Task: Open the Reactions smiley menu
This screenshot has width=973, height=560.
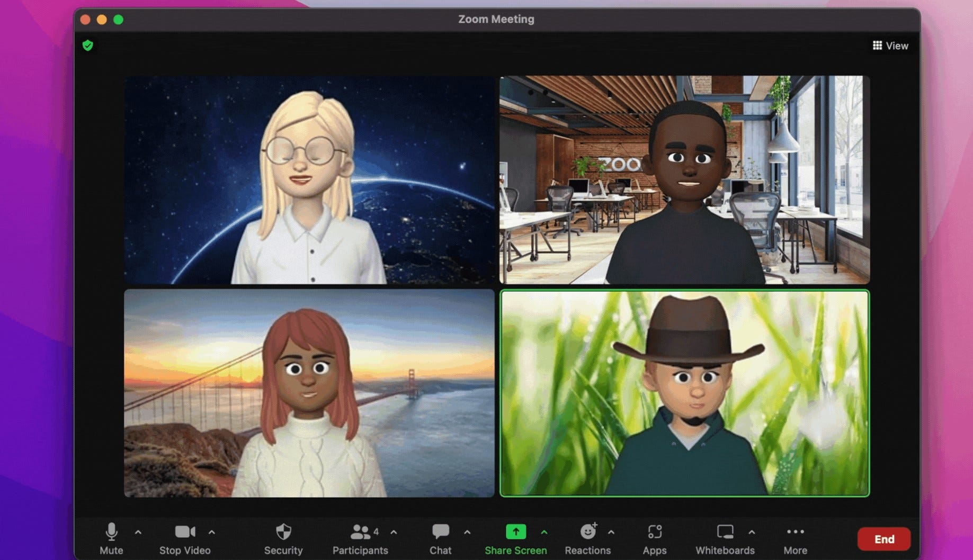Action: tap(587, 538)
